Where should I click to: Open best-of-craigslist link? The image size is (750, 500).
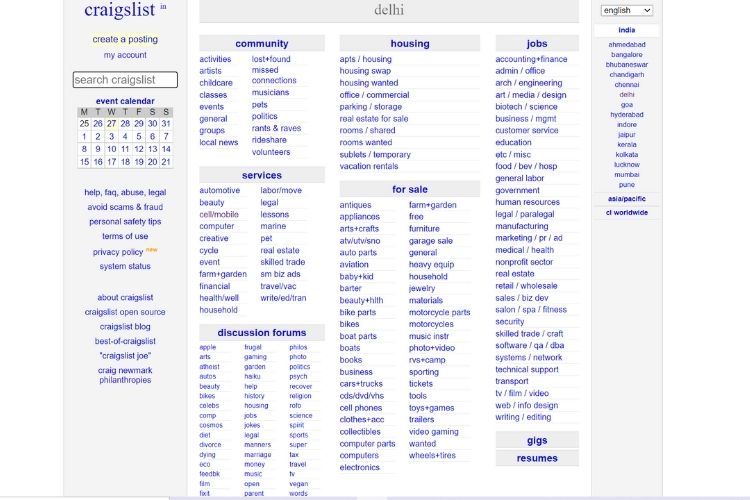(x=125, y=341)
